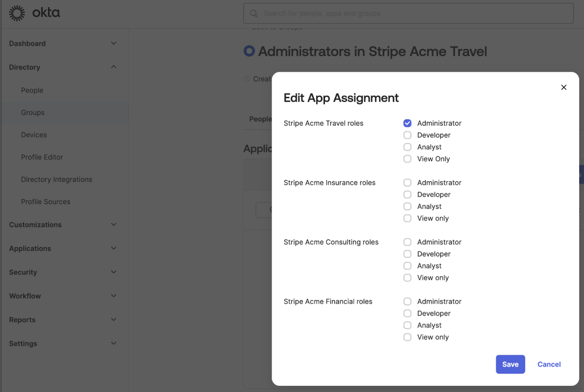Expand the Customizations sidebar chevron
Screen dimensions: 584x392
114,224
